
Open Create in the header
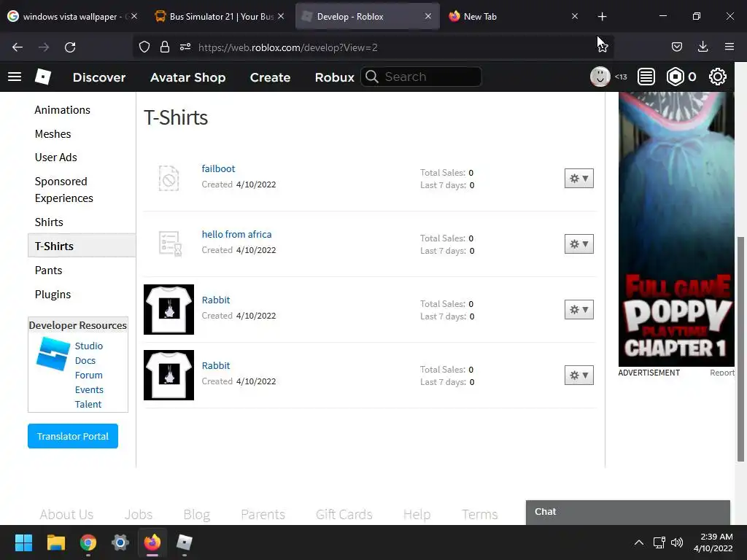click(x=270, y=77)
